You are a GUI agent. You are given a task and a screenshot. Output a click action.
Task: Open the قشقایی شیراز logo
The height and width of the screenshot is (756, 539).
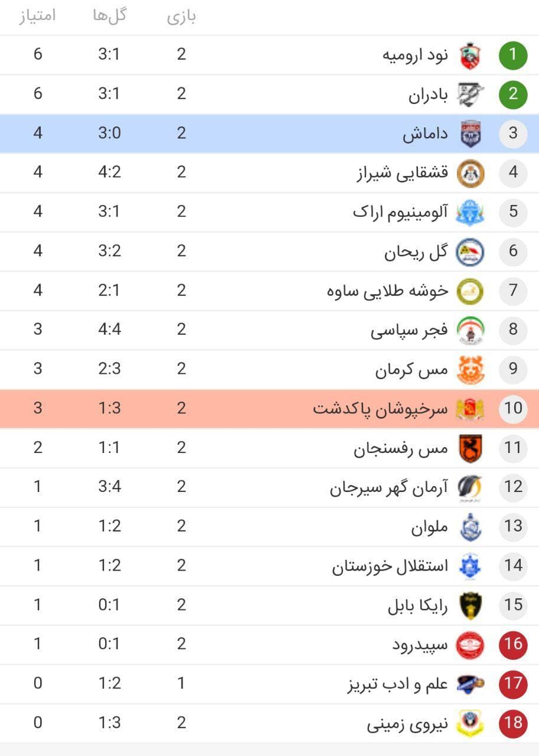point(470,172)
